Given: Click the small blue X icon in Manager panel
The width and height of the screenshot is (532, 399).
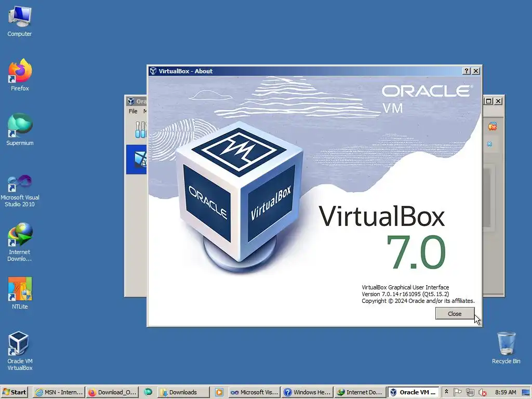Looking at the screenshot, I should [489, 144].
